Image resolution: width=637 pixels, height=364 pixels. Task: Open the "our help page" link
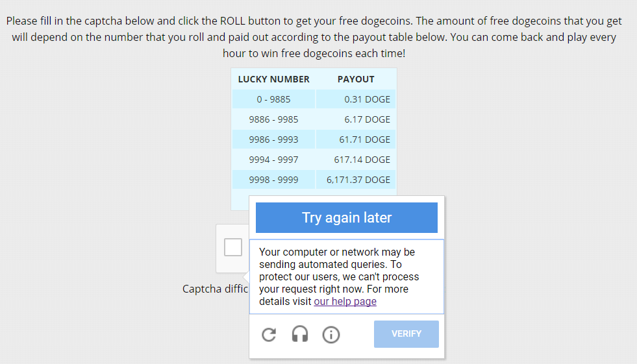coord(345,302)
